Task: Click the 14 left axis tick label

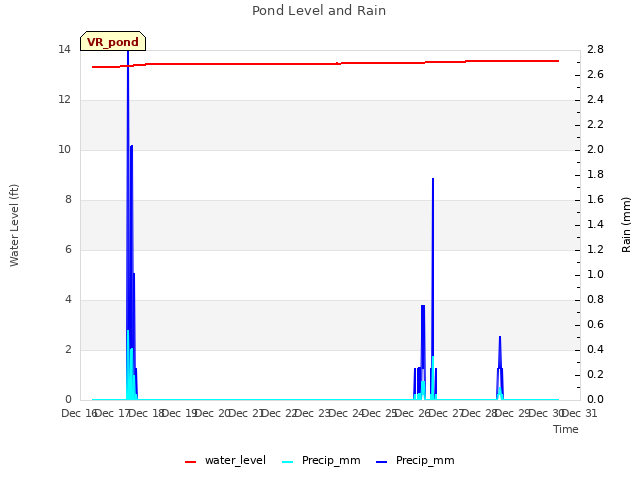Action: [64, 50]
